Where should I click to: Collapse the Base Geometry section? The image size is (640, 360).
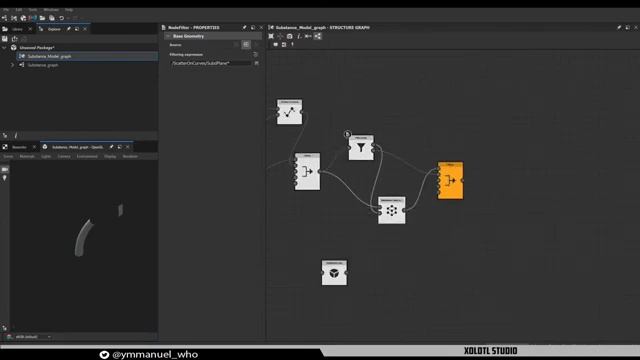pyautogui.click(x=168, y=36)
